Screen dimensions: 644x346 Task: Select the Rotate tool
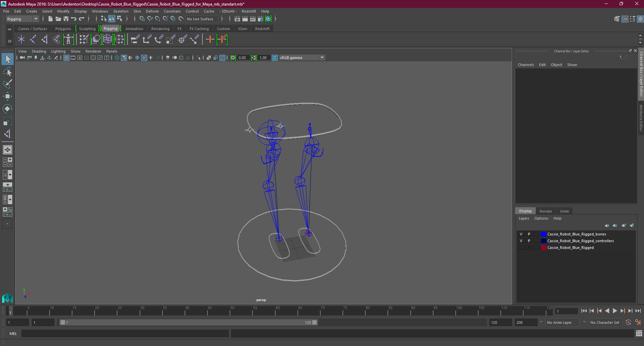pyautogui.click(x=7, y=109)
